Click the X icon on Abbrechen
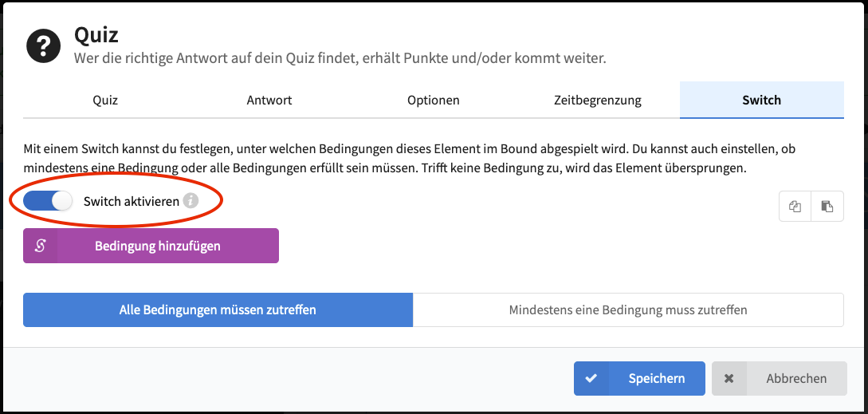This screenshot has height=414, width=868. tap(729, 379)
